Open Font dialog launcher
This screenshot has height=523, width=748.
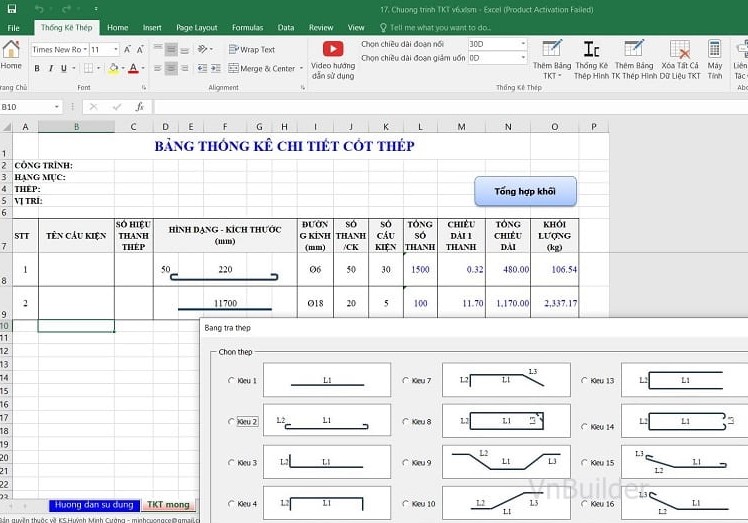pyautogui.click(x=144, y=88)
